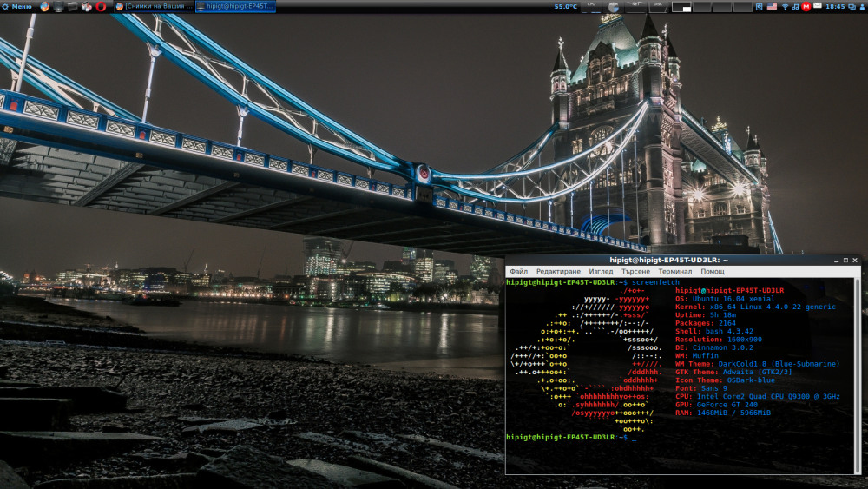
Task: Click the Kernel x86_64 Linux line
Action: (755, 307)
